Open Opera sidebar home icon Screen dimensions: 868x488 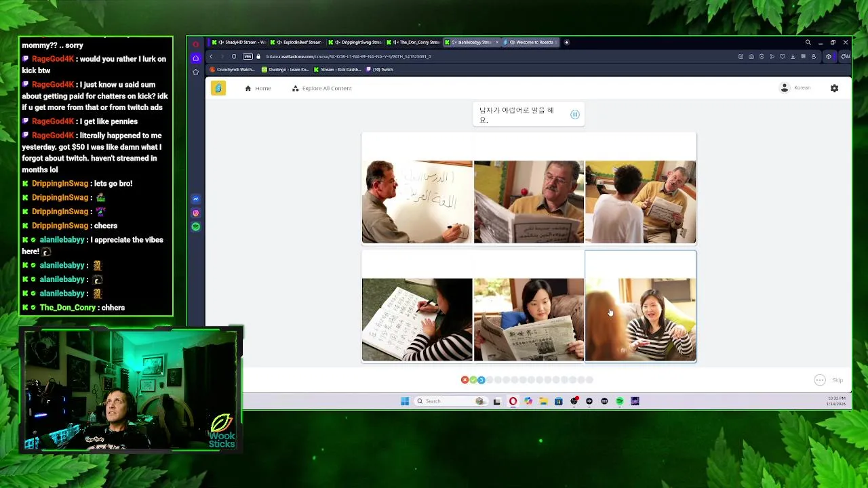coord(196,58)
